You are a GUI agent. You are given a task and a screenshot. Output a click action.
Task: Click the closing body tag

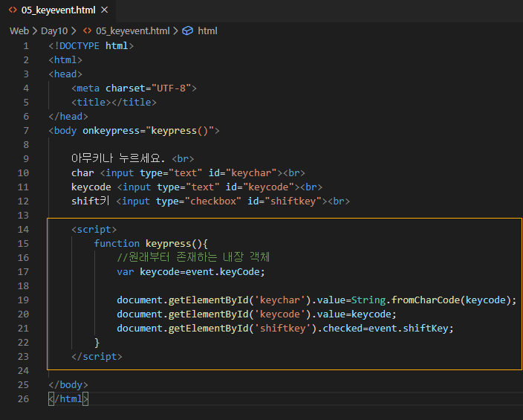(68, 384)
